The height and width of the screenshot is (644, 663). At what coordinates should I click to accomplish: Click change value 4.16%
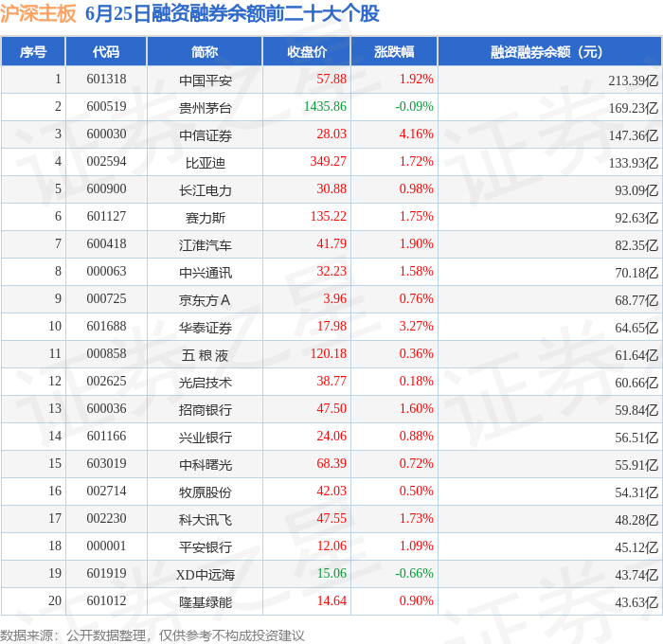[x=417, y=134]
